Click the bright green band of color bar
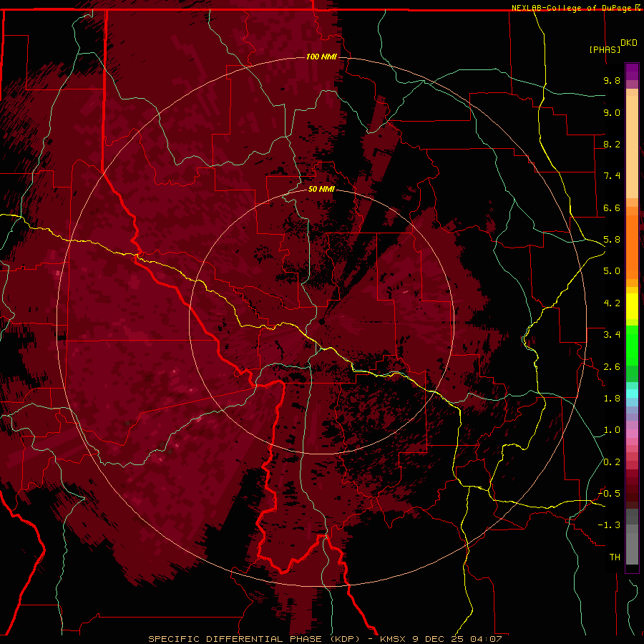 pos(632,345)
